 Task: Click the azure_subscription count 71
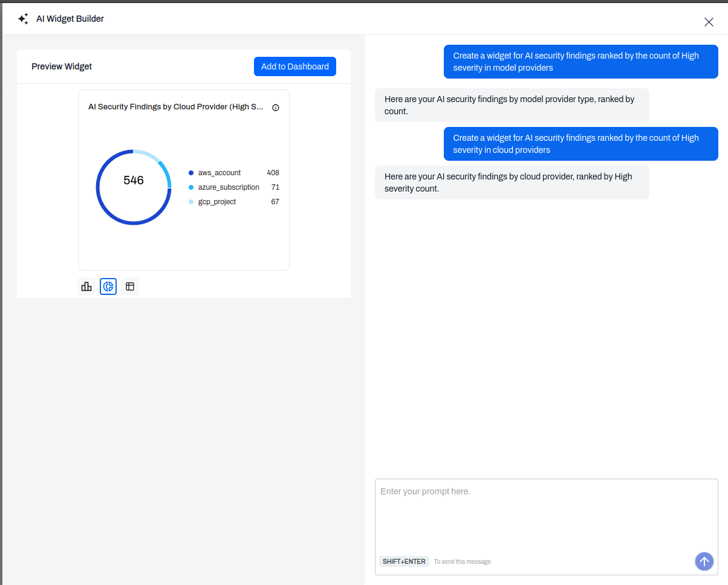(275, 187)
